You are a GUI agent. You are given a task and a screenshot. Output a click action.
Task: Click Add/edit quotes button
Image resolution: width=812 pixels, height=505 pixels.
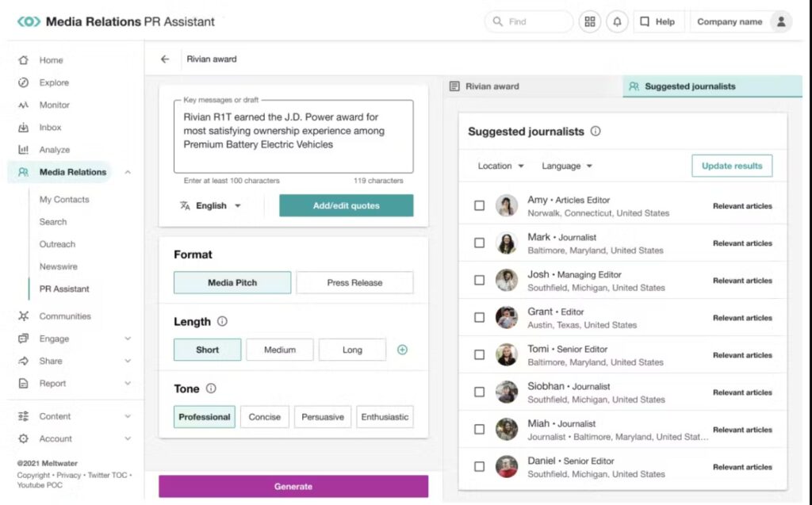tap(347, 205)
